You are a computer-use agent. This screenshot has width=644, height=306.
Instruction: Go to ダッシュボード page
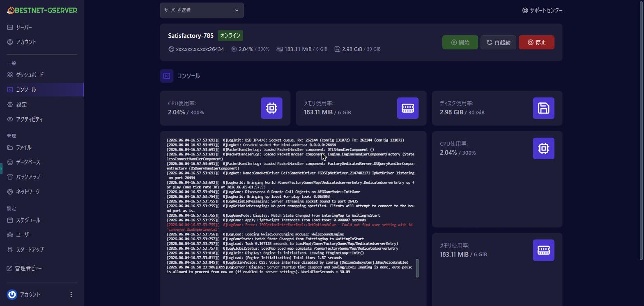(x=42, y=75)
